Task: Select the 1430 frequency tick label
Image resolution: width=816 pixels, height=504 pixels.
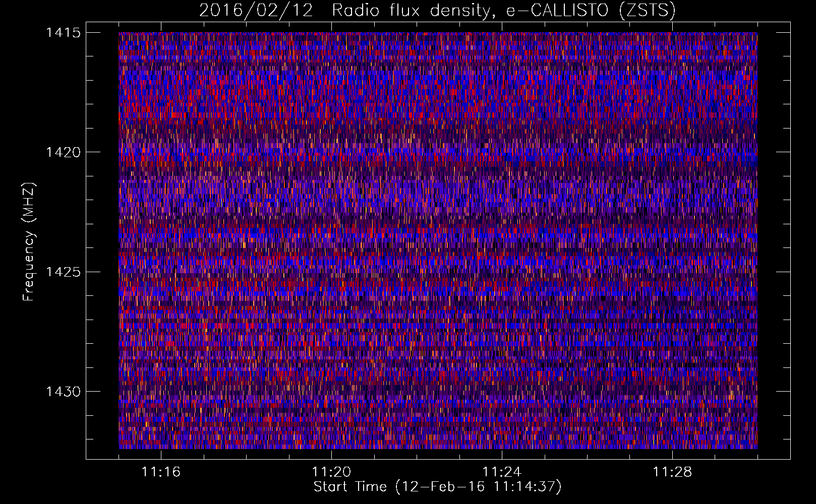Action: 63,392
